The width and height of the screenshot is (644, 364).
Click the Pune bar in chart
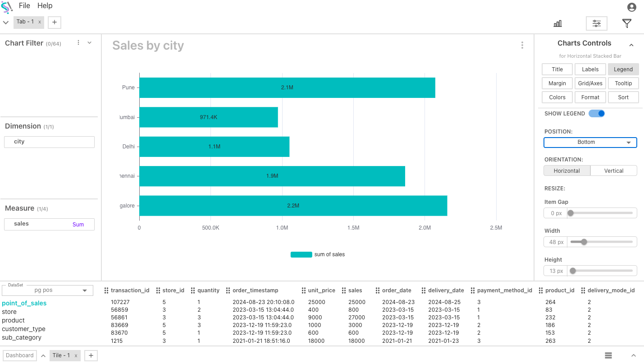tap(288, 88)
